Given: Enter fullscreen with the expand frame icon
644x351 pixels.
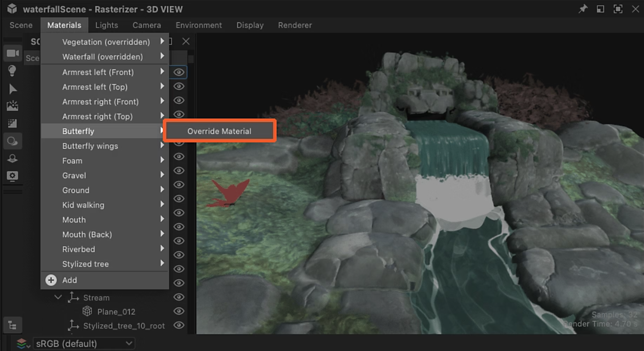Looking at the screenshot, I should click(618, 9).
